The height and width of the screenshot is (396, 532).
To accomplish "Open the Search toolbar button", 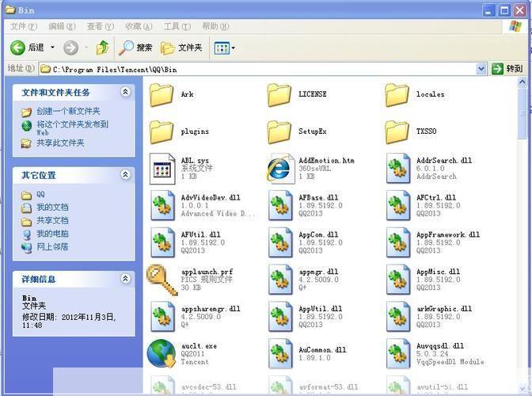I will [x=135, y=48].
